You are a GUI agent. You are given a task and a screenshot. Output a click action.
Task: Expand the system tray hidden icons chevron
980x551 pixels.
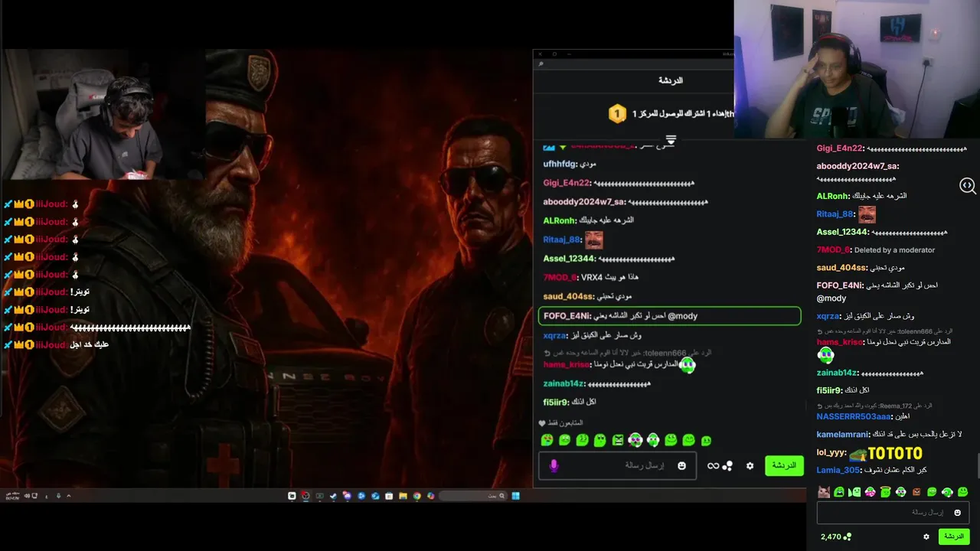point(68,496)
